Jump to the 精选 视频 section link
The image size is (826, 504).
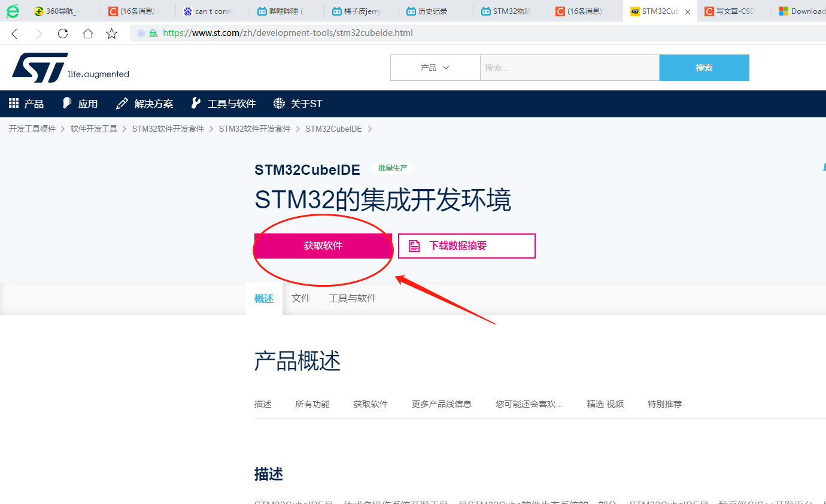click(605, 404)
